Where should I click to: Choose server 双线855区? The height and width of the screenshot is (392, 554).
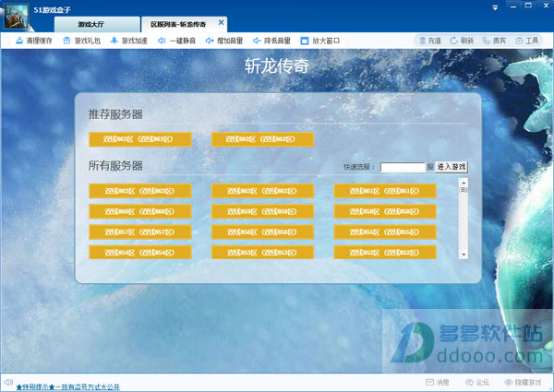coord(385,232)
